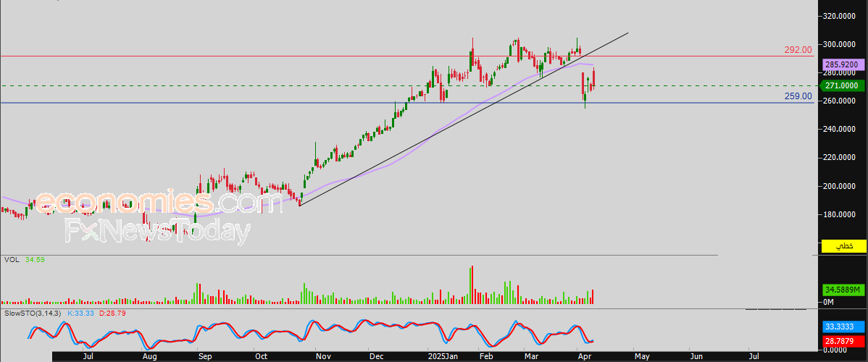The height and width of the screenshot is (362, 868).
Task: Click the red 292.00 resistance level label
Action: click(x=798, y=50)
